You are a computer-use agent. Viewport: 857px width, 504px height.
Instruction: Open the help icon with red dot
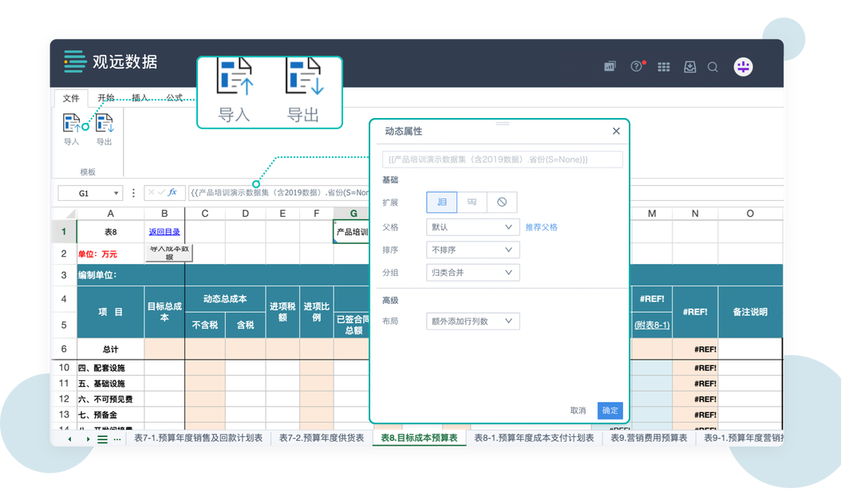coord(636,67)
